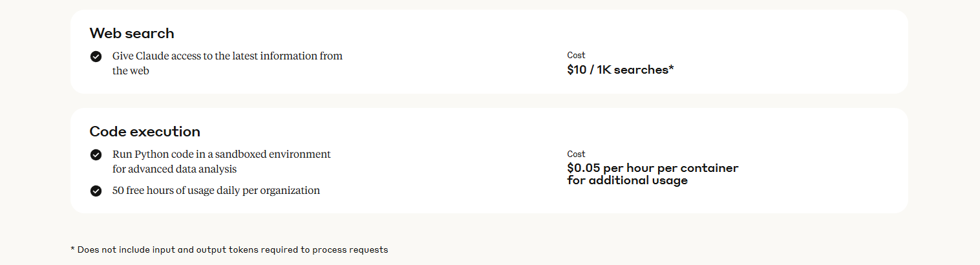The width and height of the screenshot is (980, 265).
Task: Click the "$10 / 1K searches*" price text
Action: point(621,70)
